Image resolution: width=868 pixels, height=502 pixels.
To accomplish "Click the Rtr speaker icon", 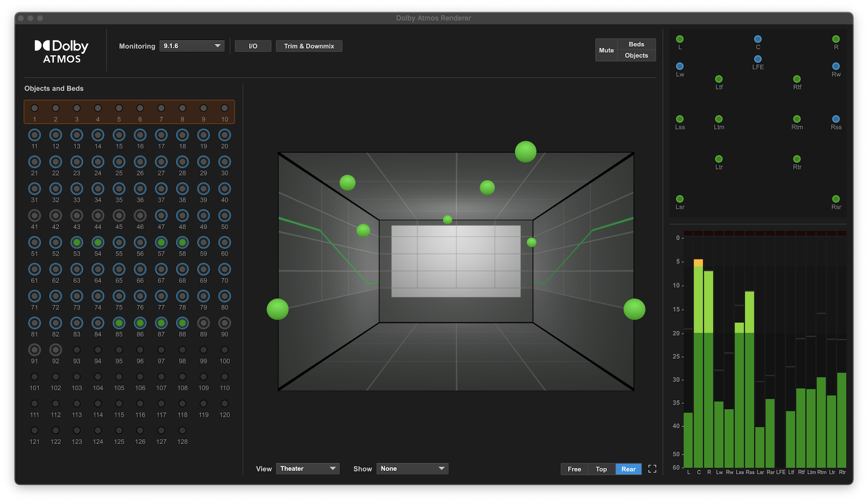I will pyautogui.click(x=797, y=159).
